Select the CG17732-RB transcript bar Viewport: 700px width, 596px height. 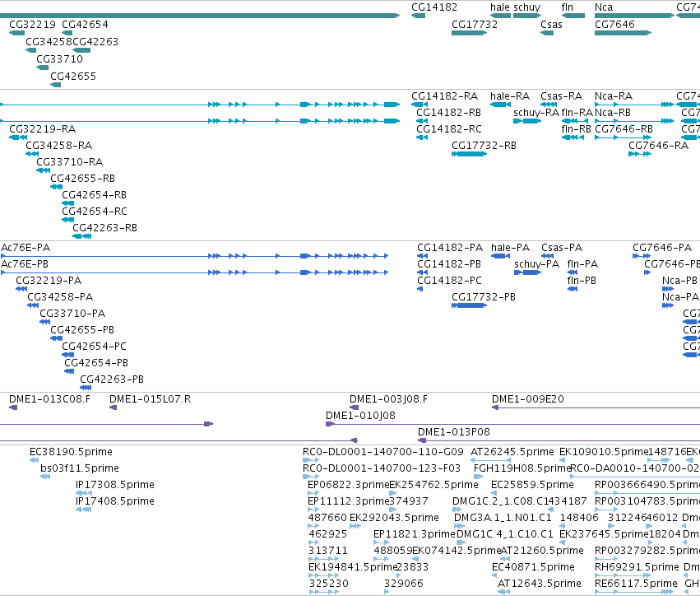pos(469,154)
